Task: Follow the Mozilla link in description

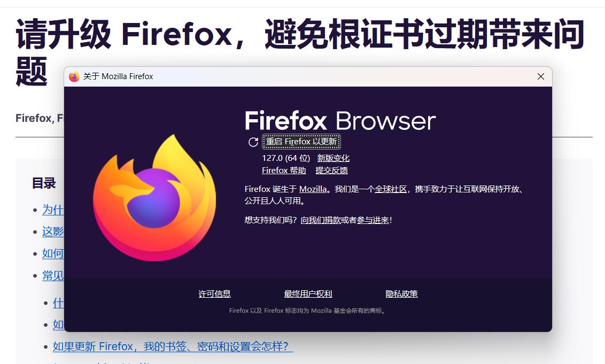Action: point(313,189)
